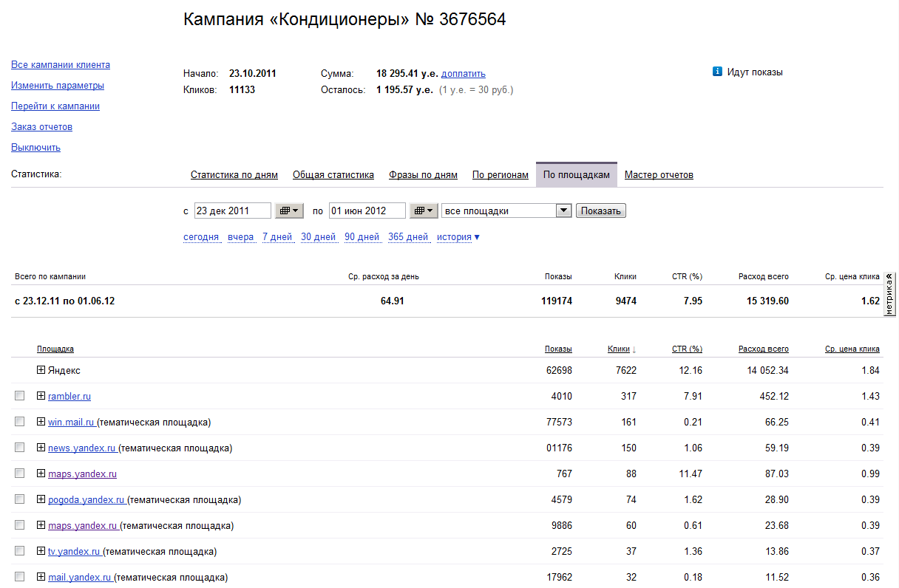Open the win.mail.ru site link

71,423
